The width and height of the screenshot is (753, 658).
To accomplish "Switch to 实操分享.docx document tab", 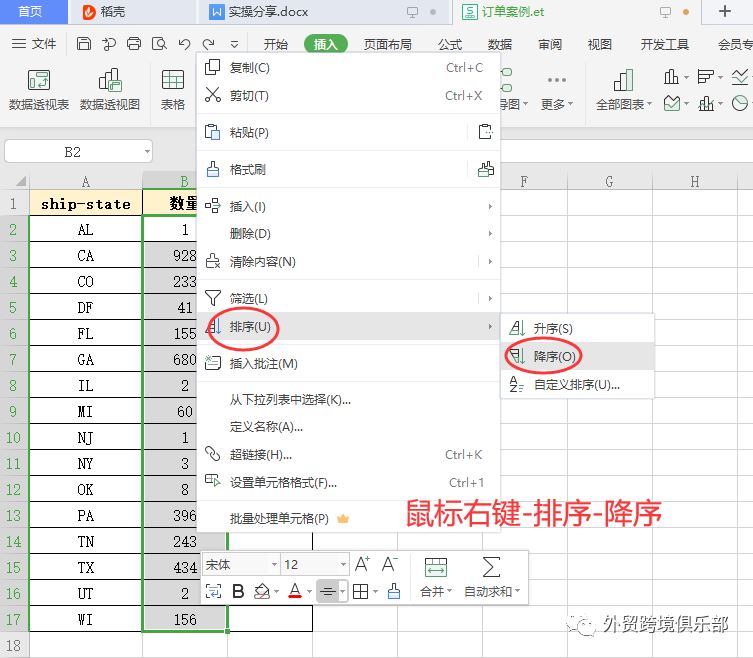I will click(x=324, y=12).
